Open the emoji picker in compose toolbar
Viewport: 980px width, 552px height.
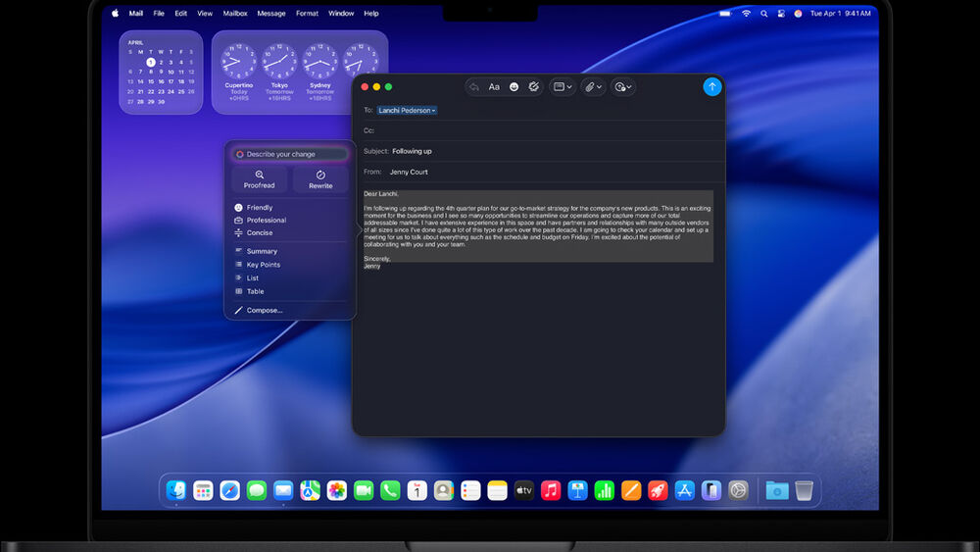(x=514, y=87)
